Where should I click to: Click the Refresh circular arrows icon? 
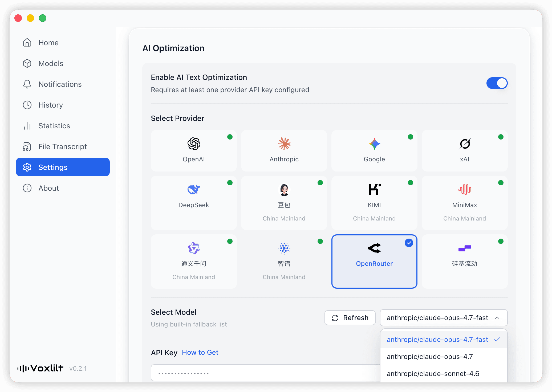click(335, 318)
